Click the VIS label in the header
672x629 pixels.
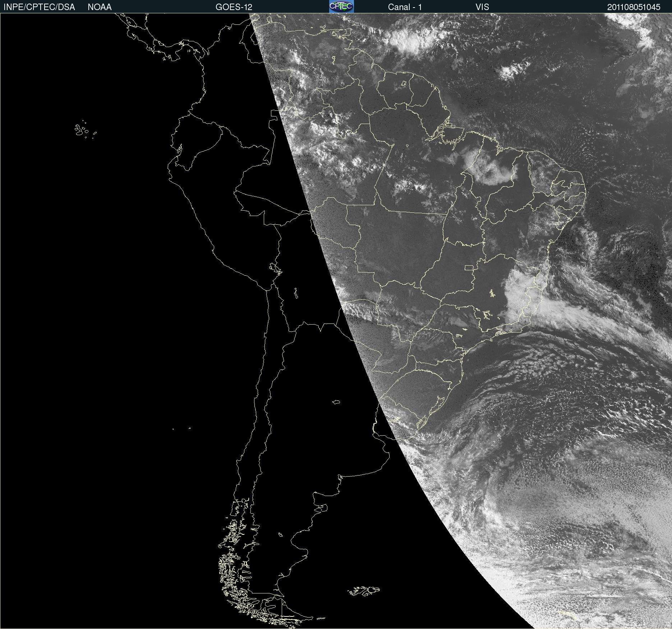(x=482, y=7)
